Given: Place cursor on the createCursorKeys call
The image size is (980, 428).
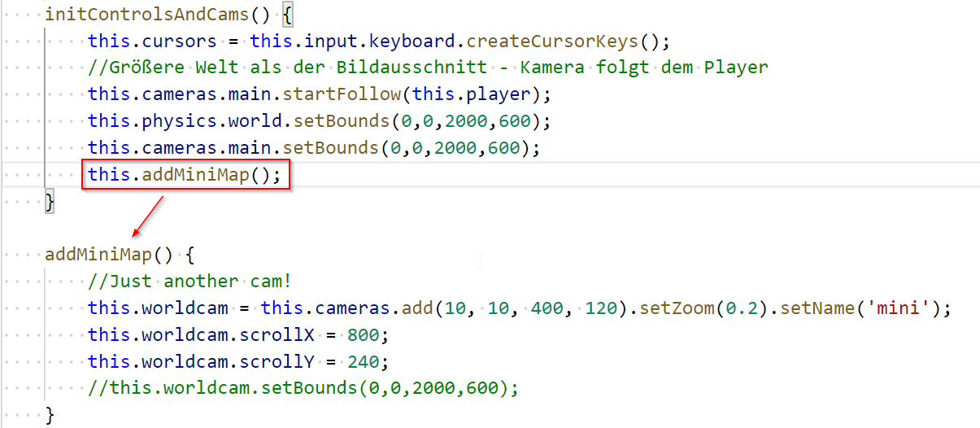Looking at the screenshot, I should [551, 41].
